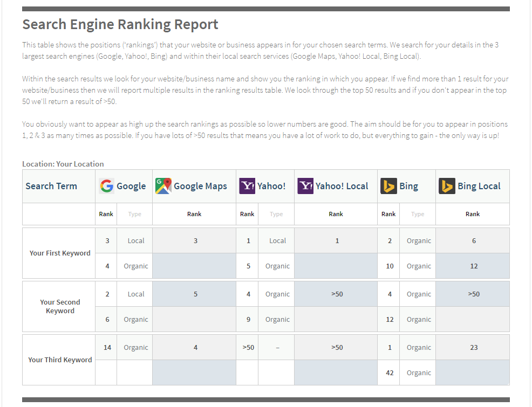Select the Search Engine Ranking Report title
The image size is (532, 407).
(x=120, y=24)
